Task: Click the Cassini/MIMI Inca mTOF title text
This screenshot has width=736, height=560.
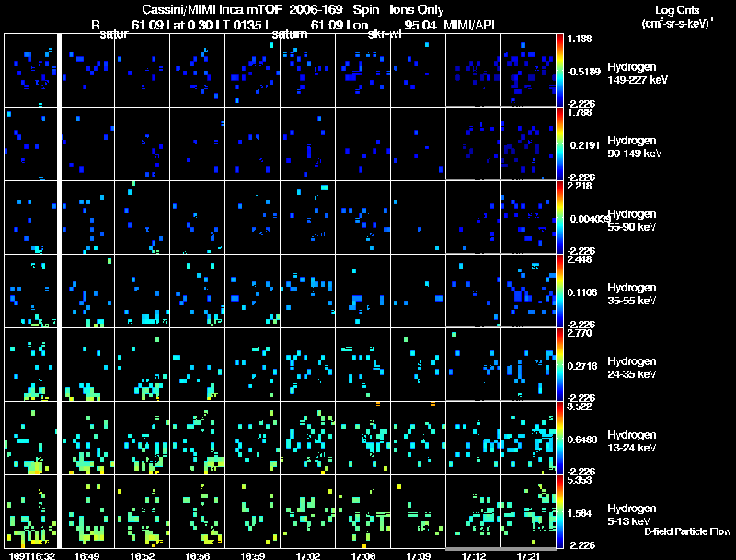Action: pos(212,10)
